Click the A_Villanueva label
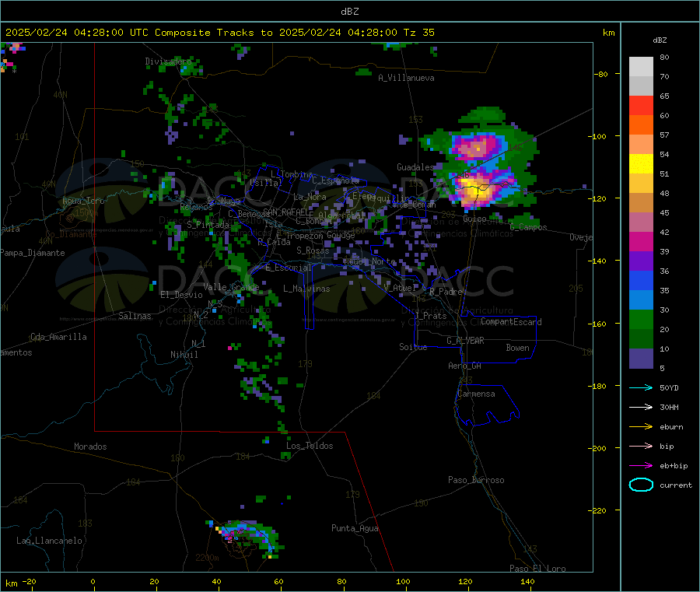The width and height of the screenshot is (700, 592). [x=406, y=78]
